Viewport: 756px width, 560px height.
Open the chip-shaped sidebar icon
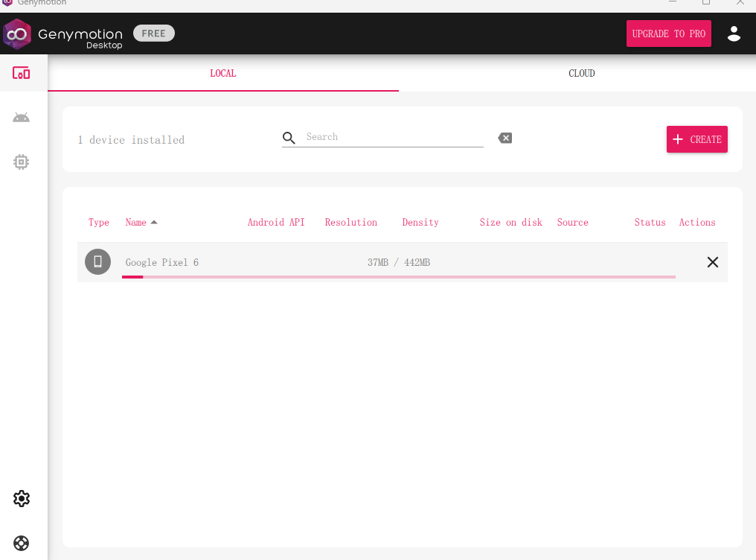click(x=22, y=162)
